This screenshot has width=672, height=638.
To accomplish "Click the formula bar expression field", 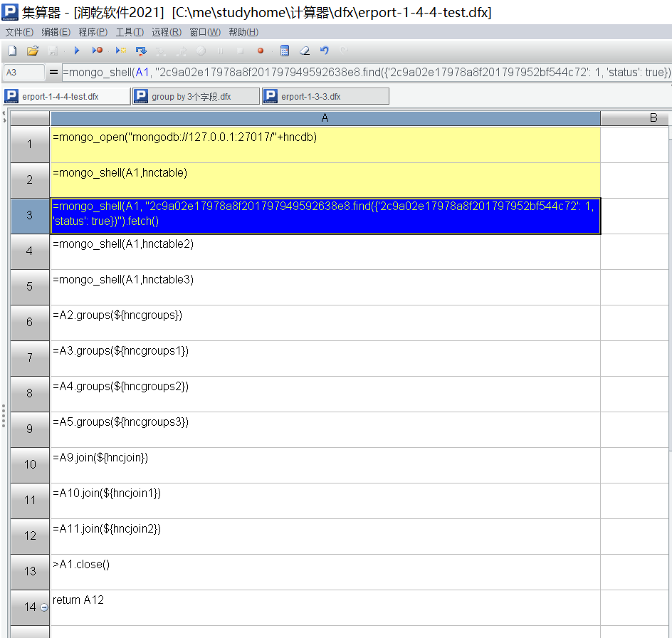I will [367, 72].
